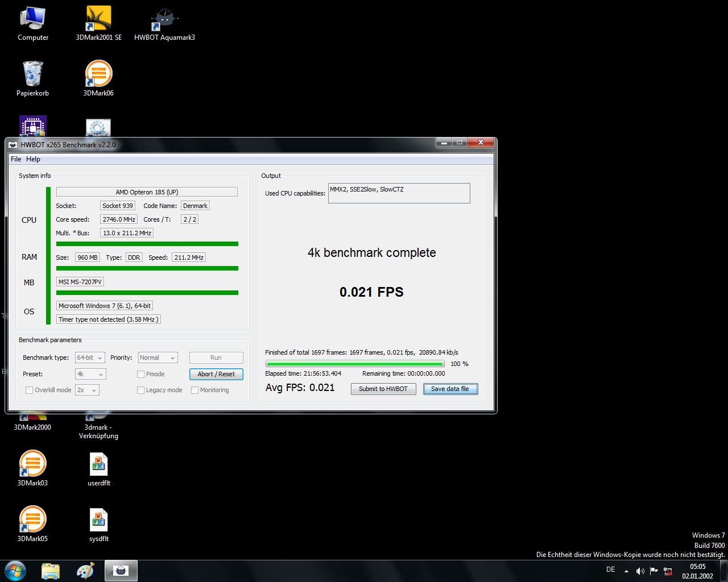Screen dimensions: 728x582
Task: Click the DE language indicator
Action: (610, 569)
